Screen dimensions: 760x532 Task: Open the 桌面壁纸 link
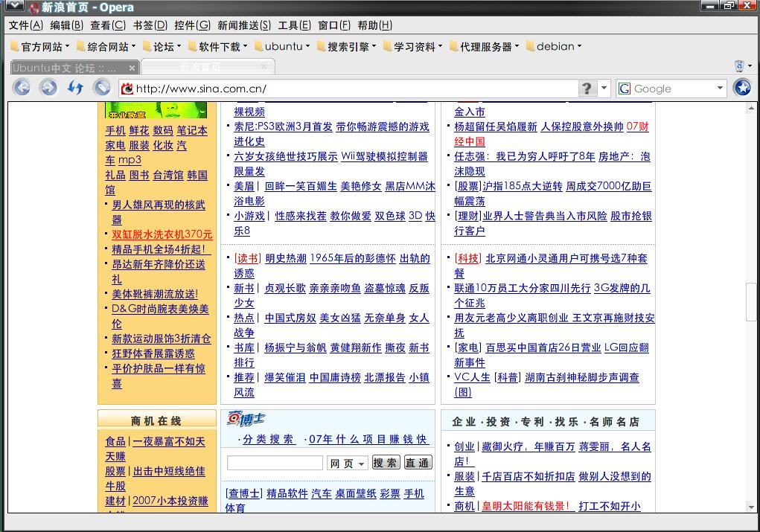(356, 494)
